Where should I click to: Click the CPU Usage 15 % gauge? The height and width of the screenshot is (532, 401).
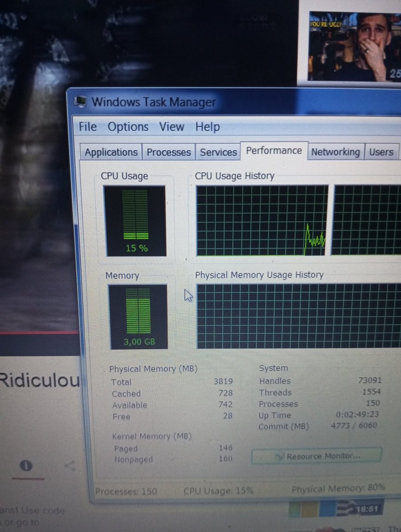pos(135,221)
